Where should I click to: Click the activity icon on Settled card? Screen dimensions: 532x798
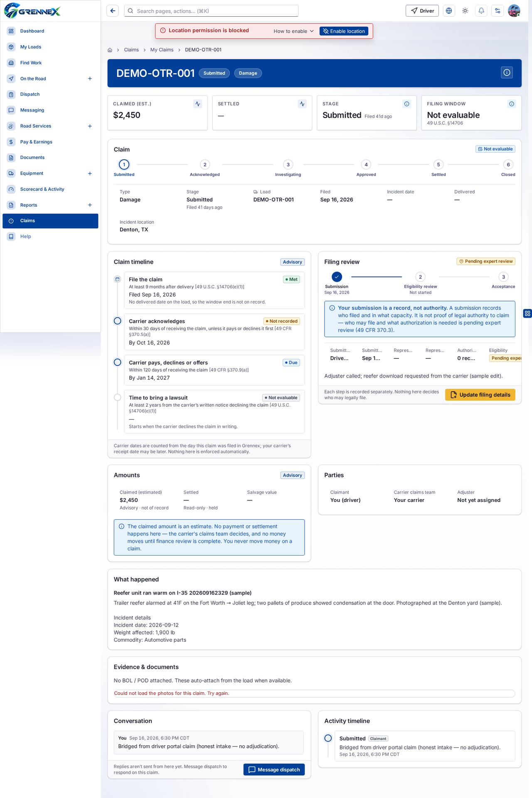[x=302, y=104]
